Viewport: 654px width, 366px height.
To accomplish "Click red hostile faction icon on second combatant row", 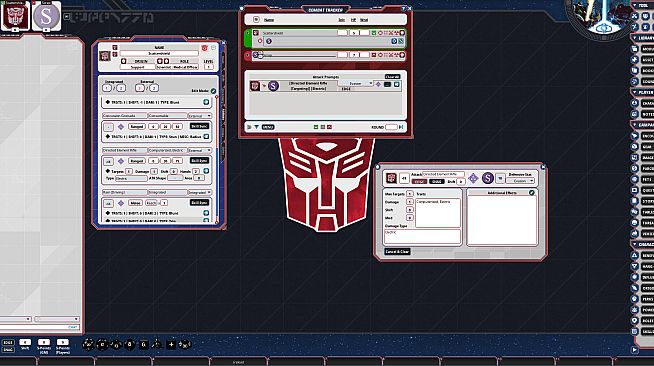I will 374,55.
